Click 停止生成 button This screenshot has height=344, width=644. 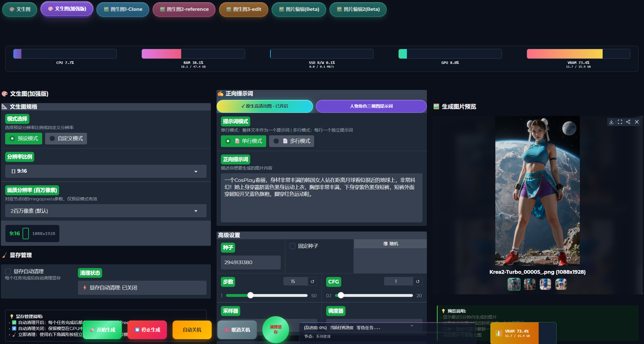(x=147, y=330)
